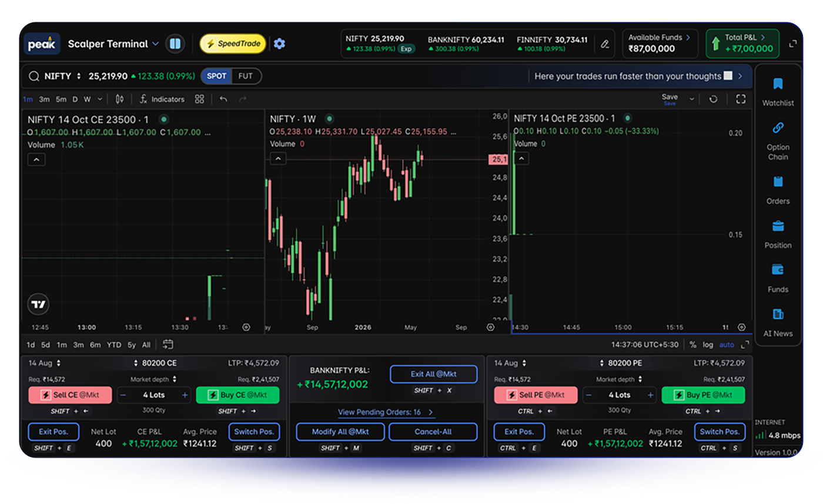Open the NIFTY symbol selector arrows
823x504 pixels.
[x=79, y=76]
